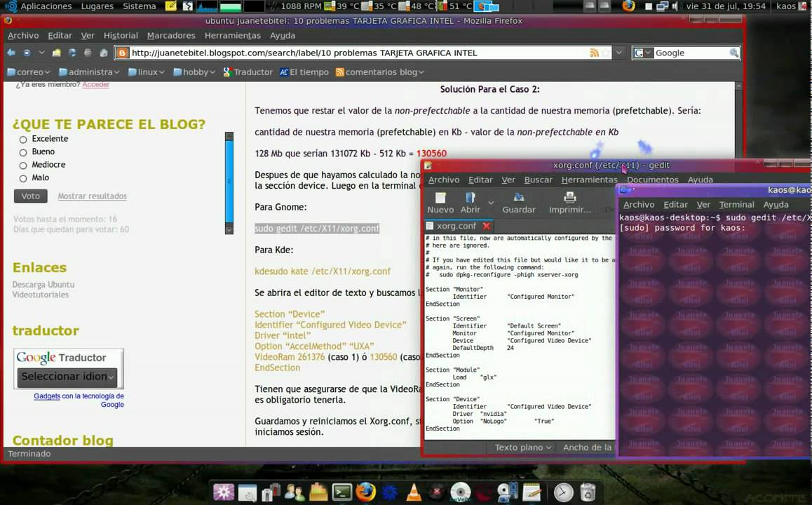Select the Malo poll option

[22, 178]
